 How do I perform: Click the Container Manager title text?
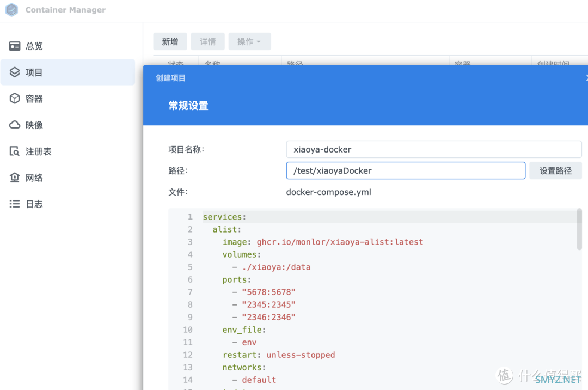click(x=65, y=10)
